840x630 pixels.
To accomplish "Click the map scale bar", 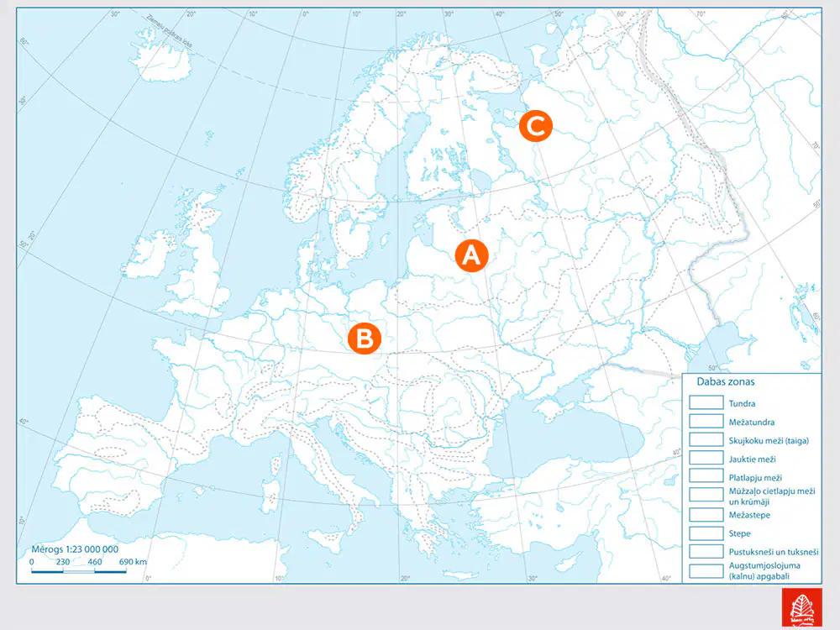I will (79, 571).
